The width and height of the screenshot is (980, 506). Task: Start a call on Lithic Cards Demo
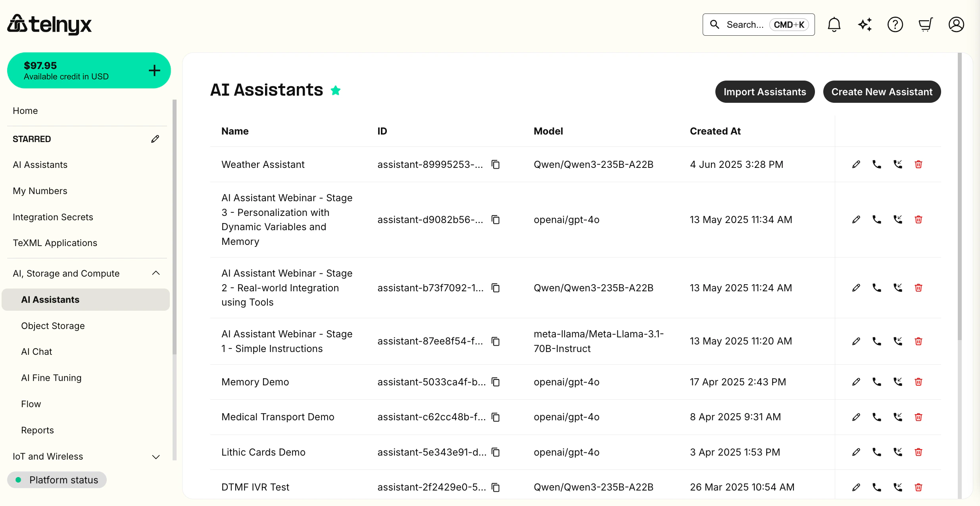[877, 452]
